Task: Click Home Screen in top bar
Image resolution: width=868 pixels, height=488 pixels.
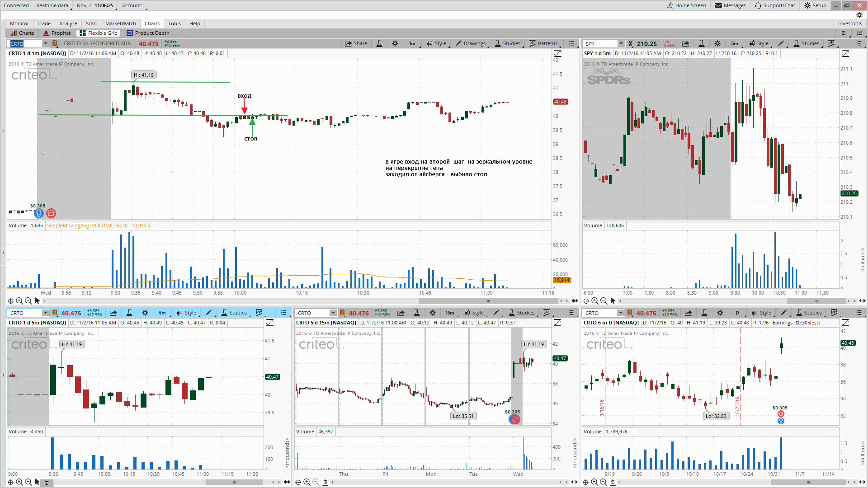Action: point(686,5)
